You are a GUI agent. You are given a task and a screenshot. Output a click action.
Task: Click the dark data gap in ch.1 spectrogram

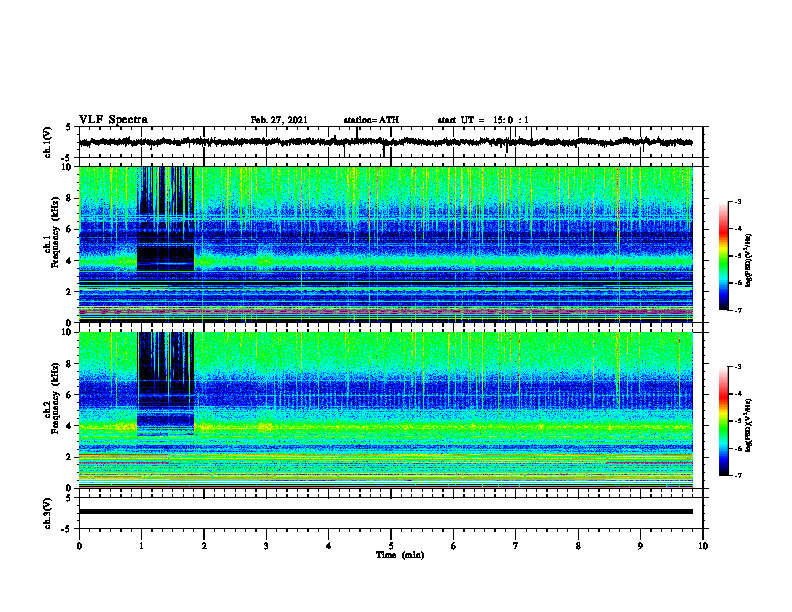[x=166, y=219]
